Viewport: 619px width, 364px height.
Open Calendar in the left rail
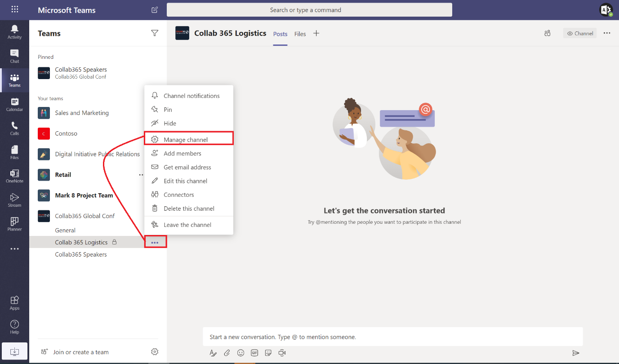coord(14,104)
